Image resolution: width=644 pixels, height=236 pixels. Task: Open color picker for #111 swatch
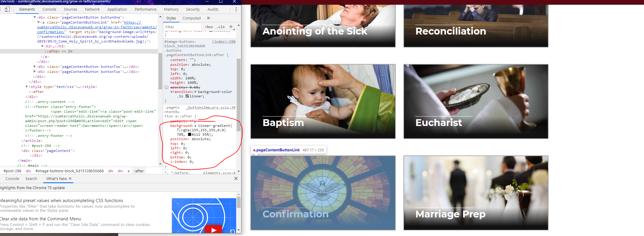point(189,135)
